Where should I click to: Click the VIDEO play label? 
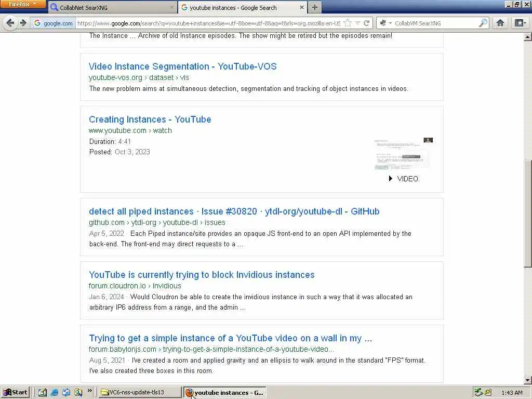(403, 179)
